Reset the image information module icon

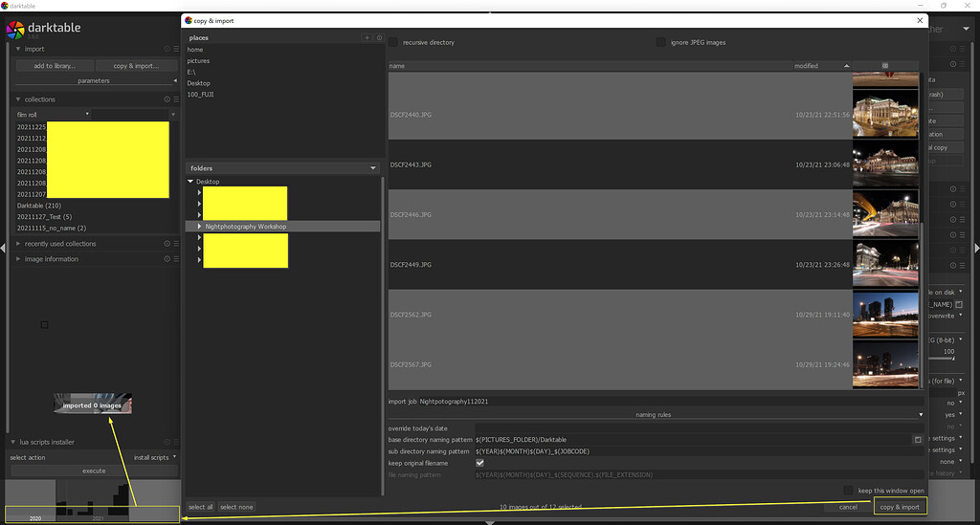tap(167, 259)
